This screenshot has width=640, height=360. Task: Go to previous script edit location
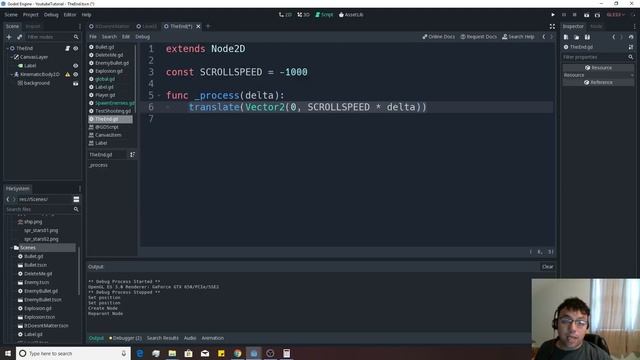point(544,37)
